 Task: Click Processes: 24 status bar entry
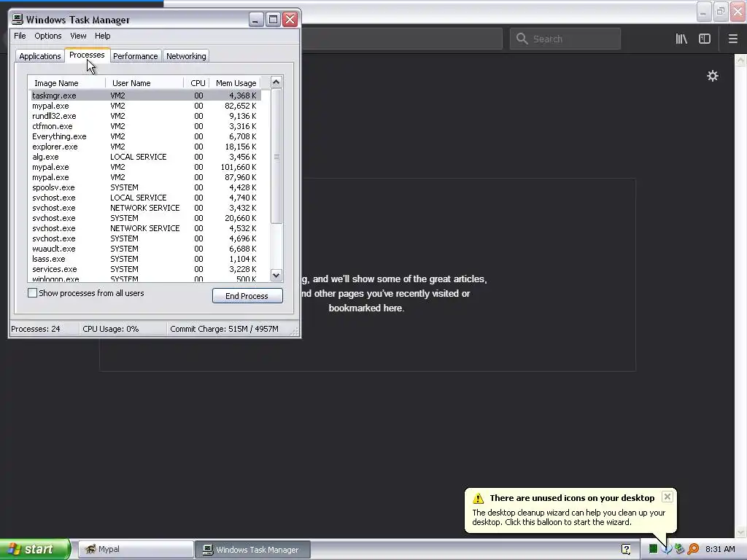(44, 329)
